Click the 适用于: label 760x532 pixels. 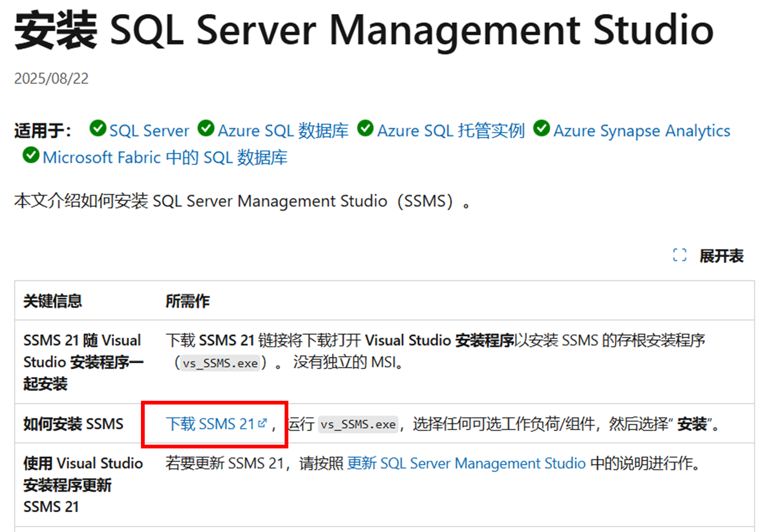tap(43, 131)
